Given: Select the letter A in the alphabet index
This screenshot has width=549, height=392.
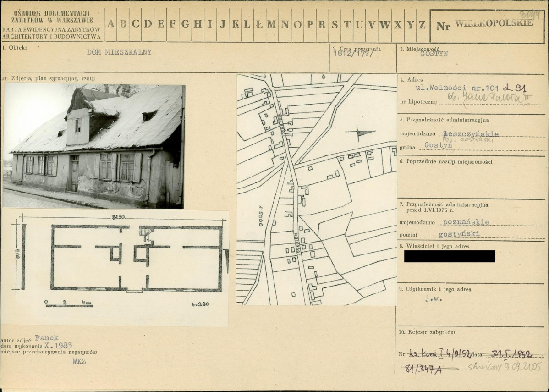Looking at the screenshot, I should click(111, 25).
